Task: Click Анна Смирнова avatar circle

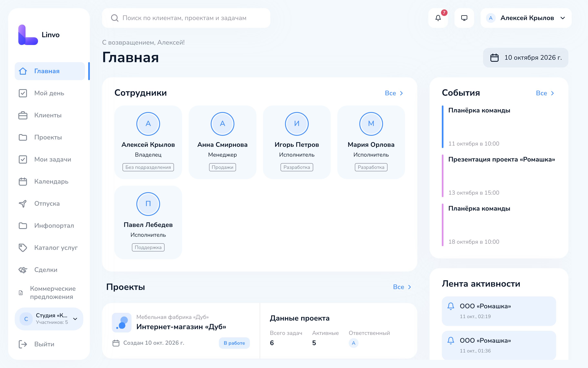Action: [222, 124]
